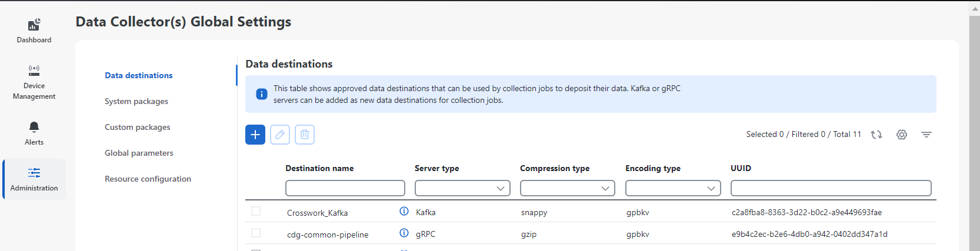
Task: Select the cdg-common-pipeline row checkbox
Action: coord(256,233)
